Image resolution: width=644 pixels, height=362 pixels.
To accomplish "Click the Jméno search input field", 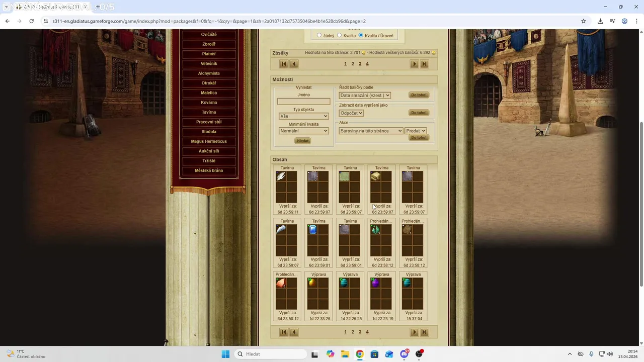I will [304, 102].
